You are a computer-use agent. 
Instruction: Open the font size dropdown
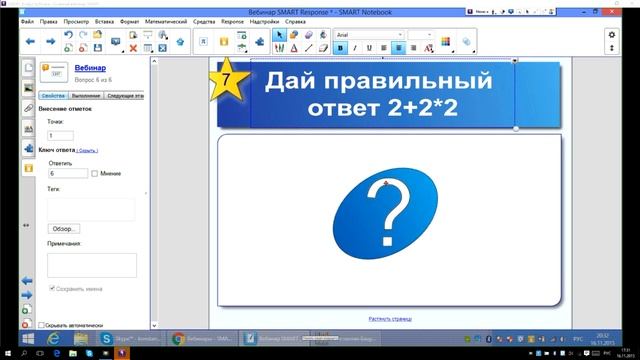(x=429, y=35)
